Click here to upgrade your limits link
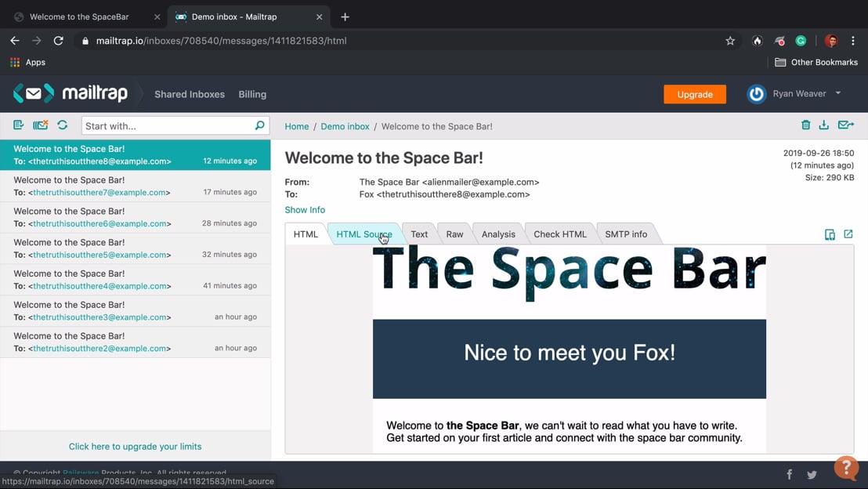Screen dimensions: 868x489 [x=135, y=447]
